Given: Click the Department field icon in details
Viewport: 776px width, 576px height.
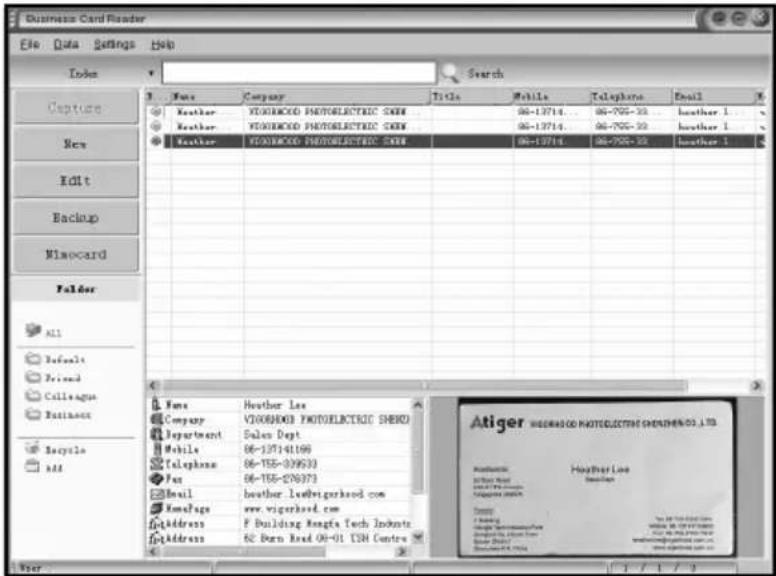Looking at the screenshot, I should coord(156,434).
